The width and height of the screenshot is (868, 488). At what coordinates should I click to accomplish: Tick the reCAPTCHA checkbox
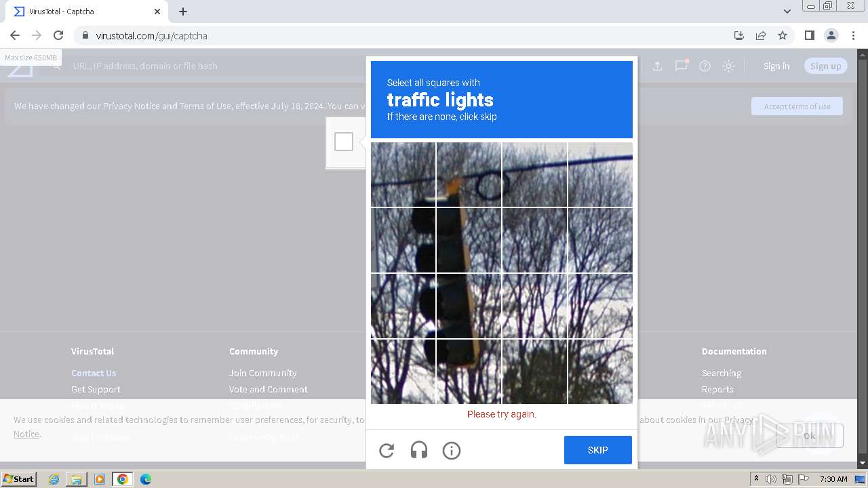click(344, 142)
